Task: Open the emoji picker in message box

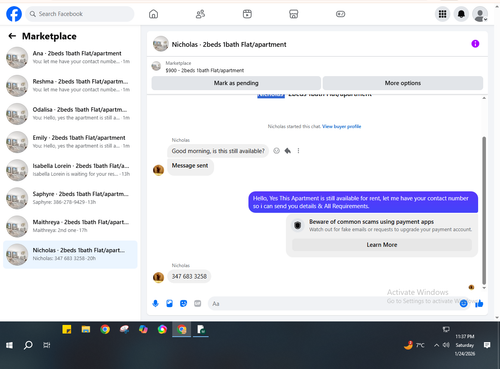Action: 463,303
